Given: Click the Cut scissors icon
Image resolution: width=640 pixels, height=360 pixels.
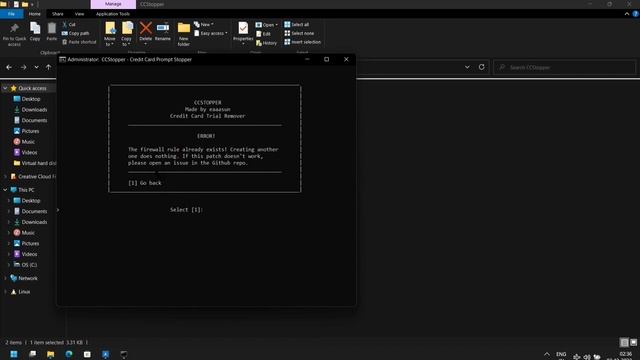Looking at the screenshot, I should (64, 24).
